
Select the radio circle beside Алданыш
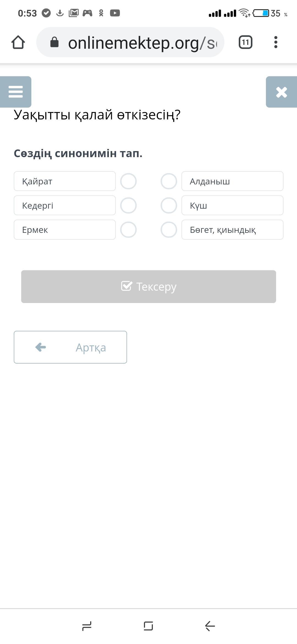[x=169, y=181]
